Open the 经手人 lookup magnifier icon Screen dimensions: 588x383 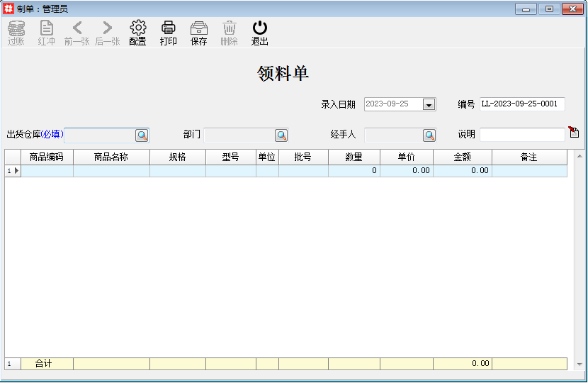coord(429,135)
